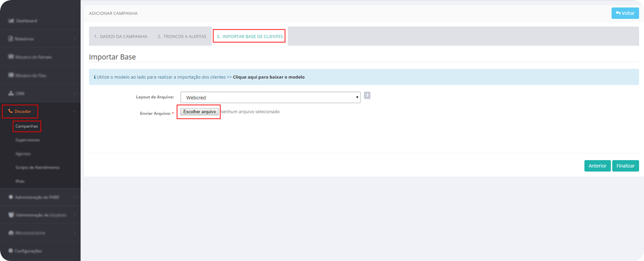Click the Configurações gear icon

[x=11, y=251]
